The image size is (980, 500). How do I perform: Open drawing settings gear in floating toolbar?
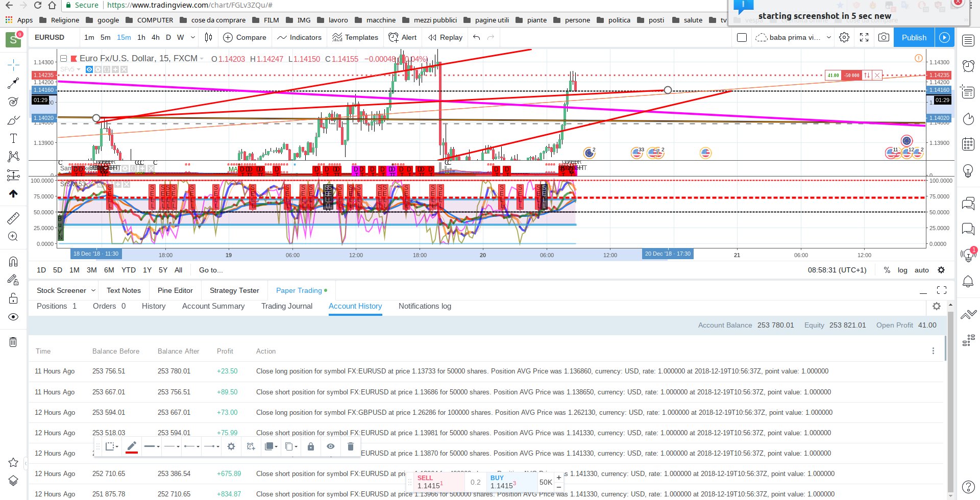click(231, 446)
